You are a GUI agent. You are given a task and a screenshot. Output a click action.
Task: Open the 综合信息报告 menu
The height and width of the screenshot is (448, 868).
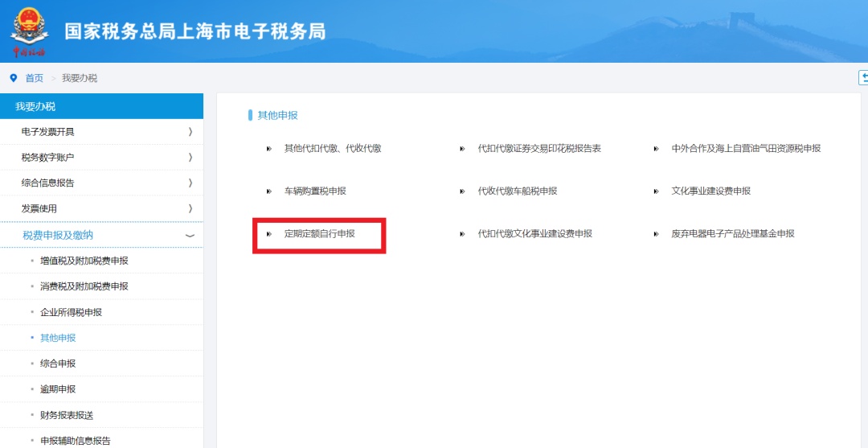tap(101, 183)
